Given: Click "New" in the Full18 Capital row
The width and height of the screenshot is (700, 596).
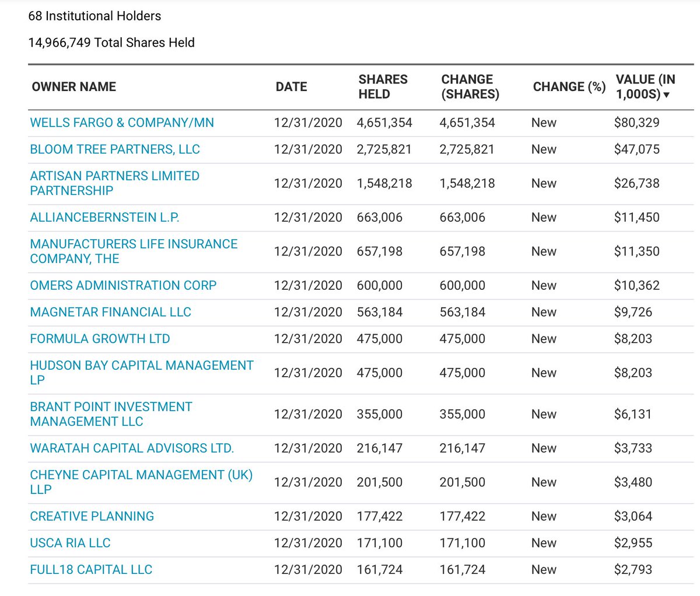Looking at the screenshot, I should point(544,570).
